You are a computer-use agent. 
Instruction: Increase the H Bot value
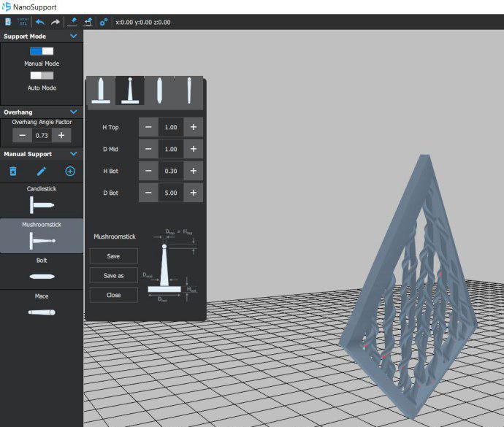coord(194,171)
